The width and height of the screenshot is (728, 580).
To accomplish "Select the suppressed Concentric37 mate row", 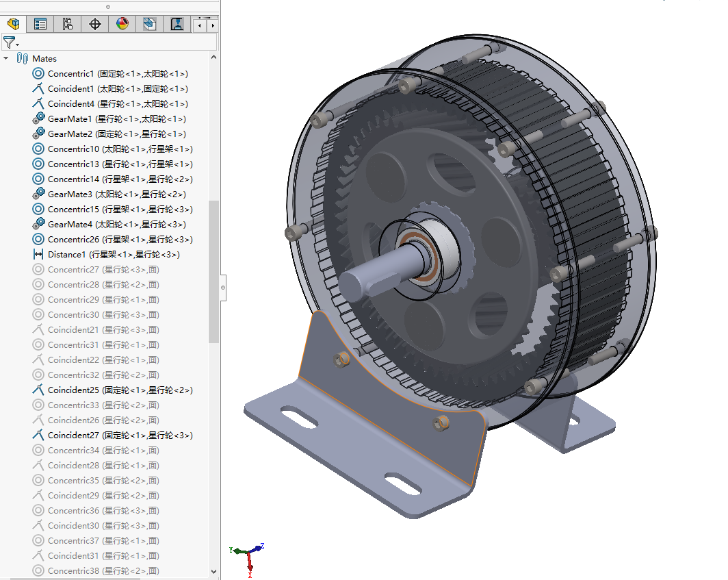I will point(96,540).
